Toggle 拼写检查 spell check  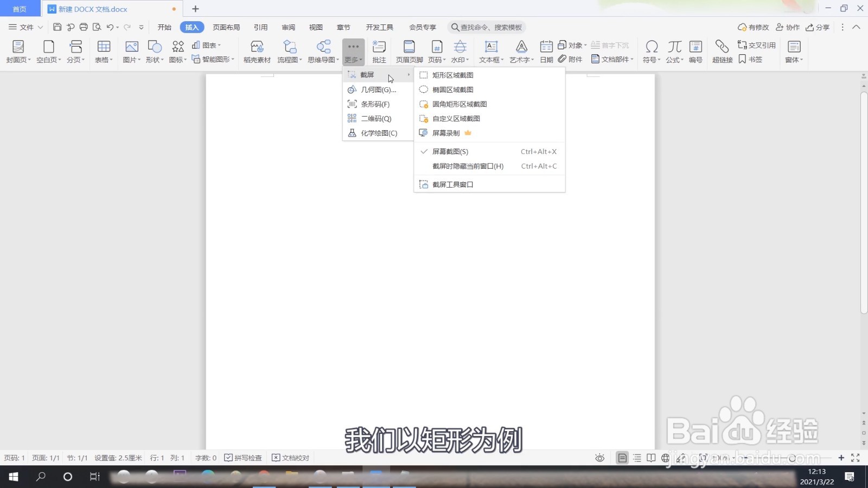click(243, 458)
